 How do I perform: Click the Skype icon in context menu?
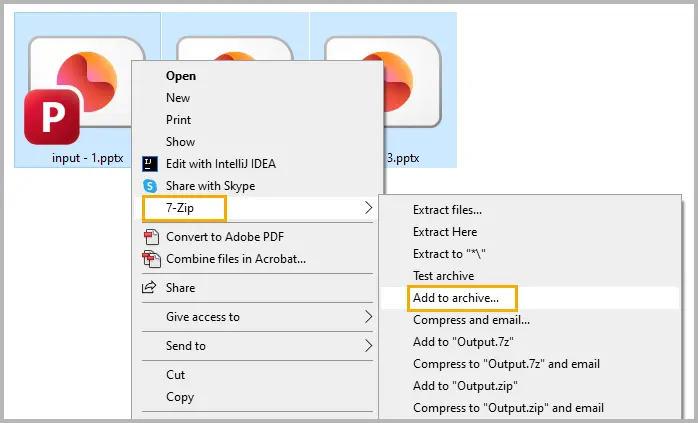(x=150, y=186)
